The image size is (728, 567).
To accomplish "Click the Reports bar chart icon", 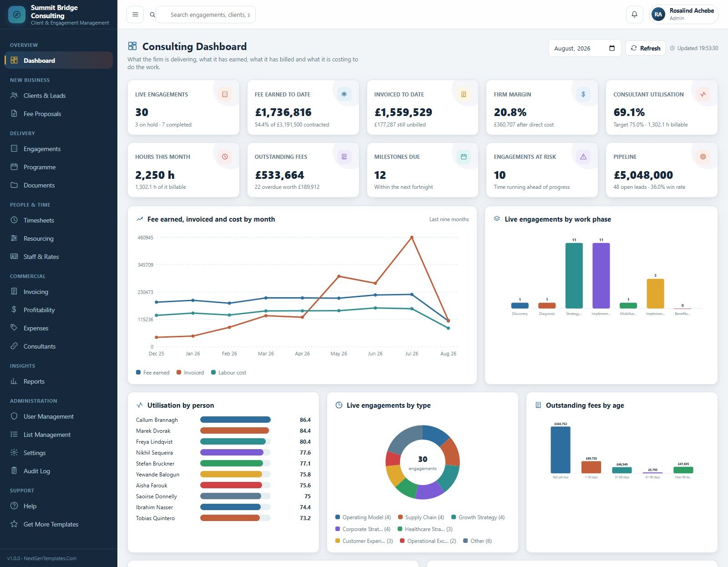I will pyautogui.click(x=14, y=381).
